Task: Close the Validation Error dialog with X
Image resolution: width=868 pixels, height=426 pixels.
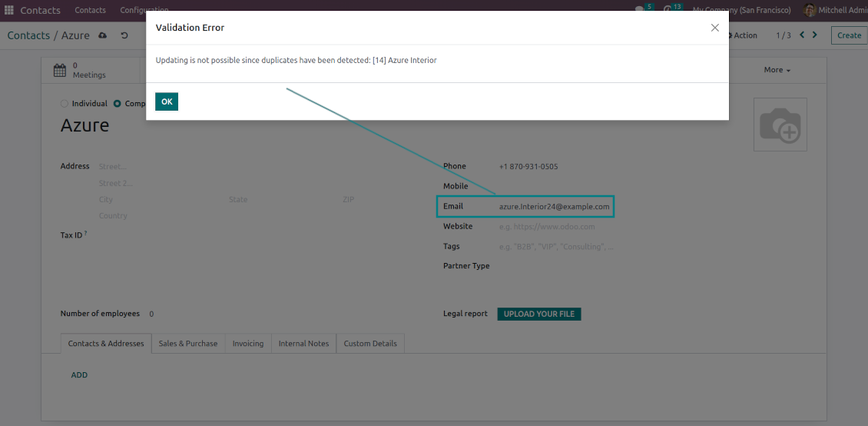Action: (714, 28)
